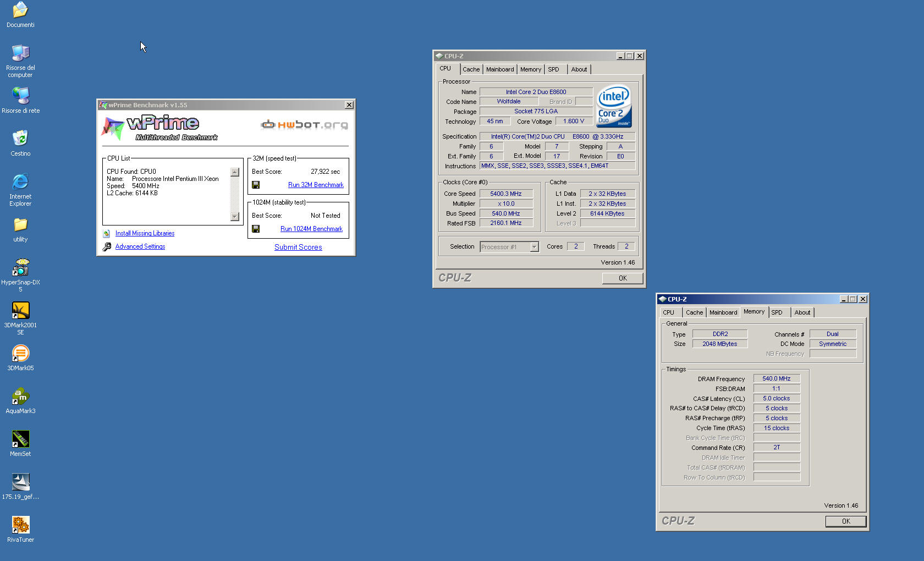Screen dimensions: 924x561
Task: Click the Symmetric DC Mode value
Action: pos(833,344)
